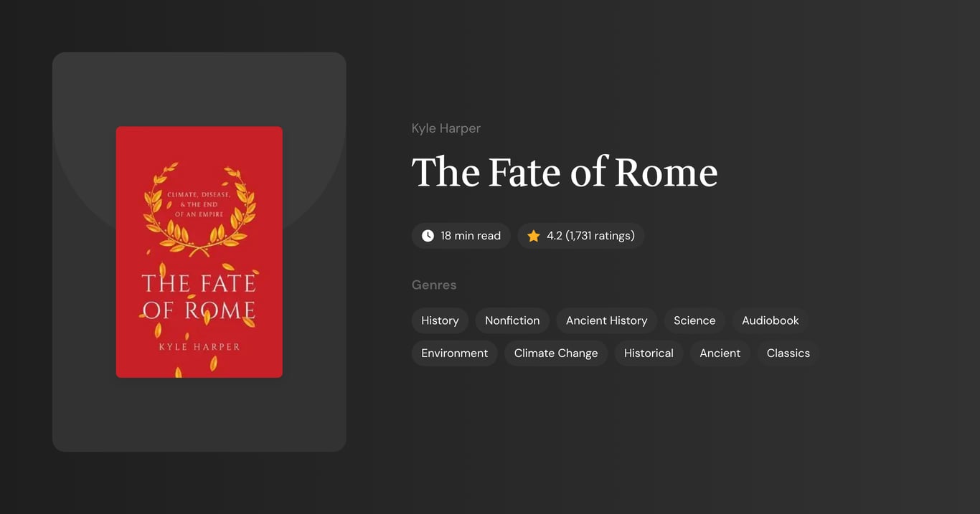Select the Ancient genre tag
Image resolution: width=980 pixels, height=514 pixels.
pyautogui.click(x=720, y=353)
